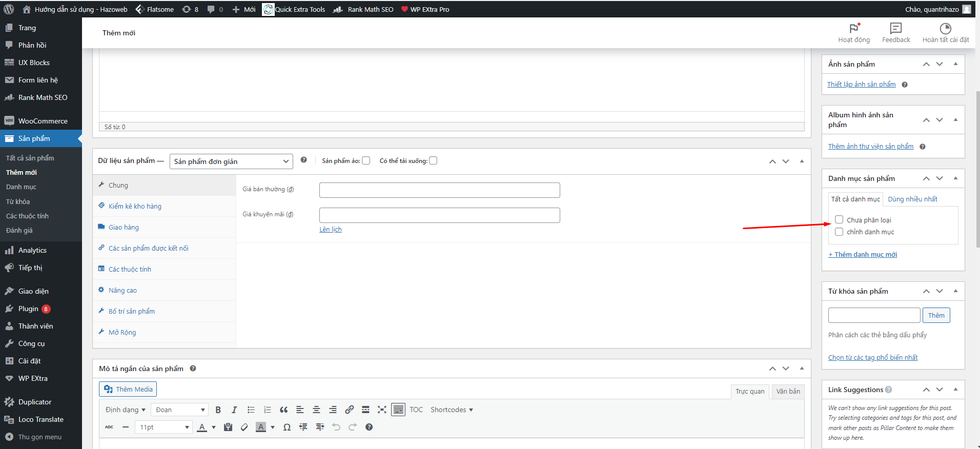The width and height of the screenshot is (980, 449).
Task: Click the Thêm Media button
Action: (128, 389)
